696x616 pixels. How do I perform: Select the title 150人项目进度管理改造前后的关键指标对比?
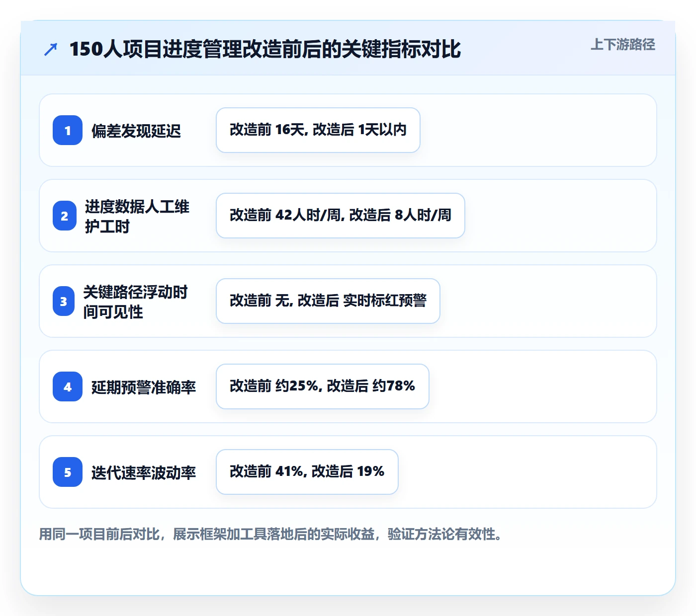pyautogui.click(x=265, y=49)
